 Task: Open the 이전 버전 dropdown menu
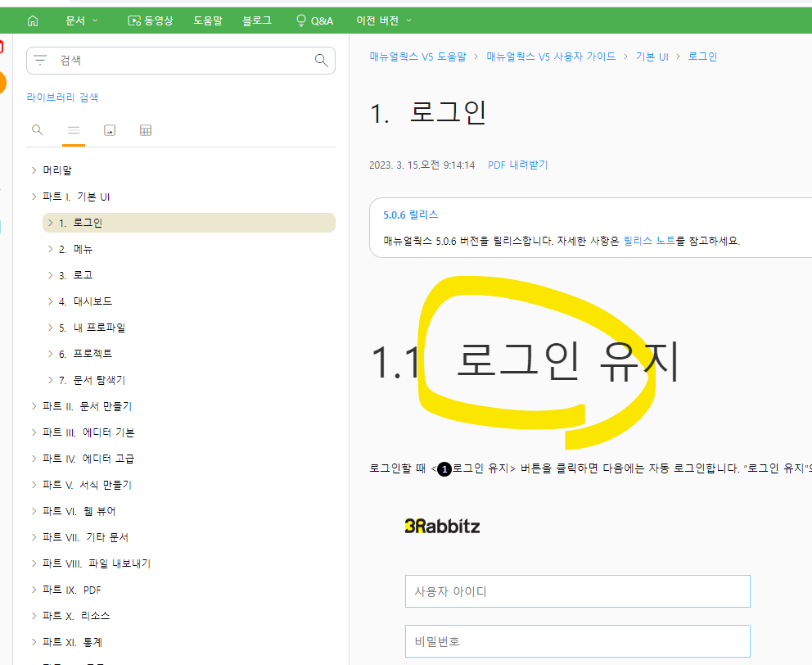(x=384, y=20)
